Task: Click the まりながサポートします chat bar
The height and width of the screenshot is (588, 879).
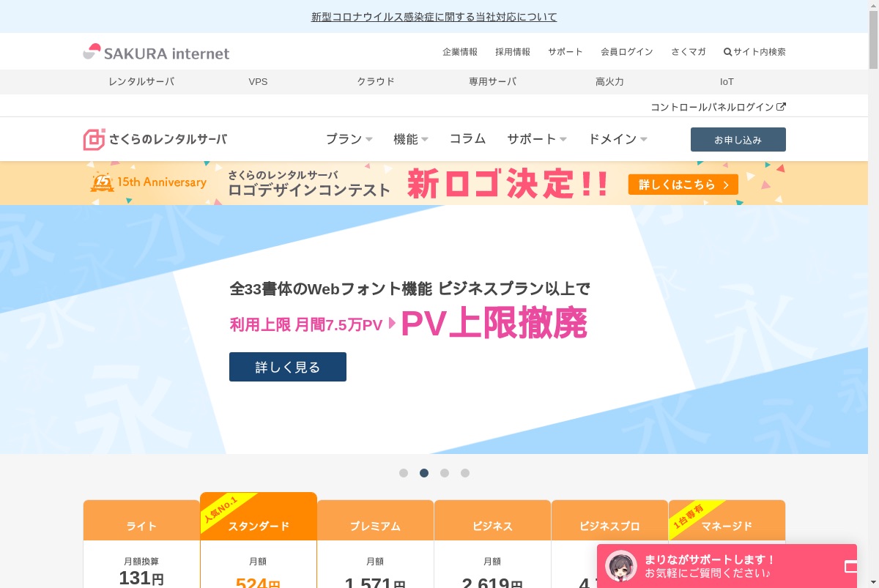Action: point(727,566)
